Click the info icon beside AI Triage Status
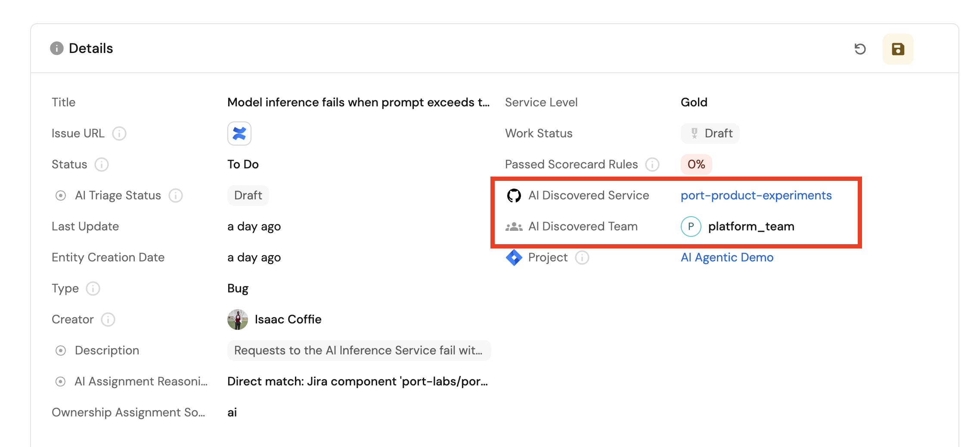The width and height of the screenshot is (980, 447). tap(176, 196)
